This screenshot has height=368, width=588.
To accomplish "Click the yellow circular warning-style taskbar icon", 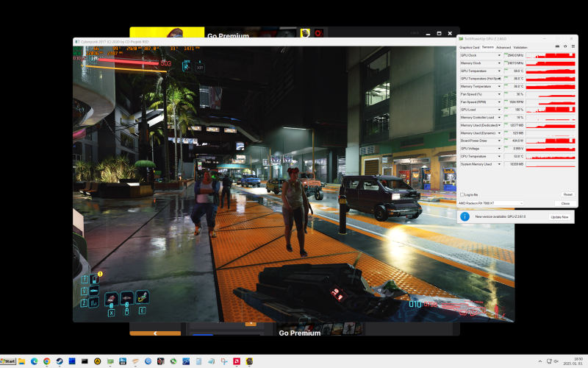I will coord(98,361).
